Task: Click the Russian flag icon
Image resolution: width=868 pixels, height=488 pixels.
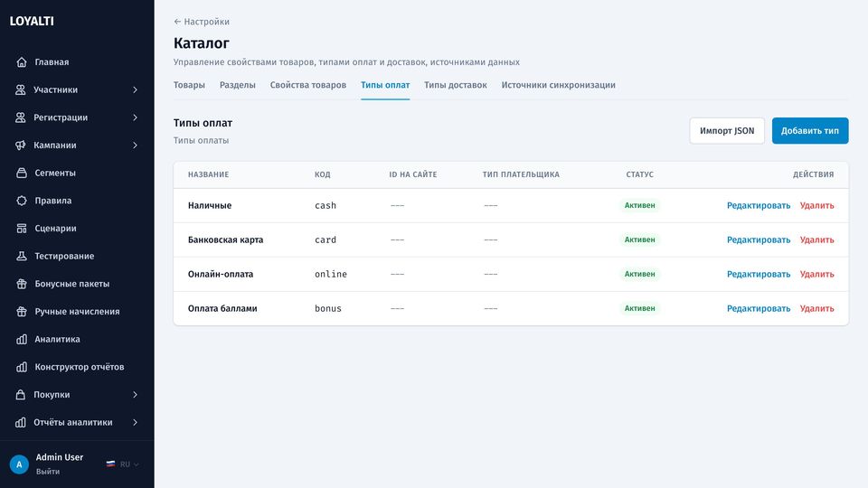Action: [x=110, y=465]
